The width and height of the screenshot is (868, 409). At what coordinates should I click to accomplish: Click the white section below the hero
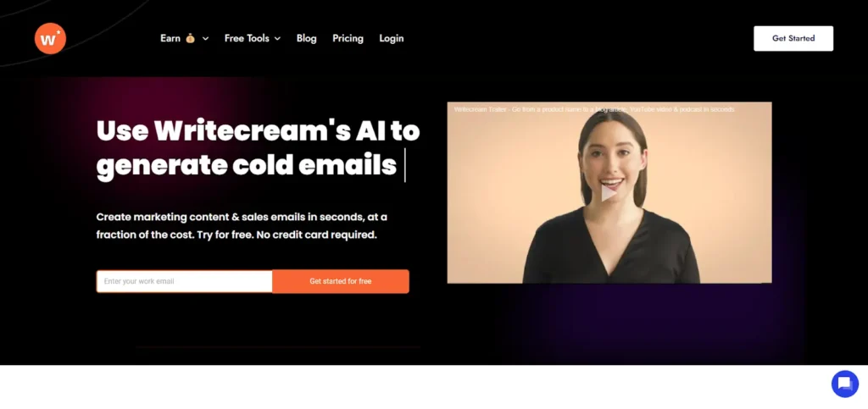pyautogui.click(x=415, y=387)
